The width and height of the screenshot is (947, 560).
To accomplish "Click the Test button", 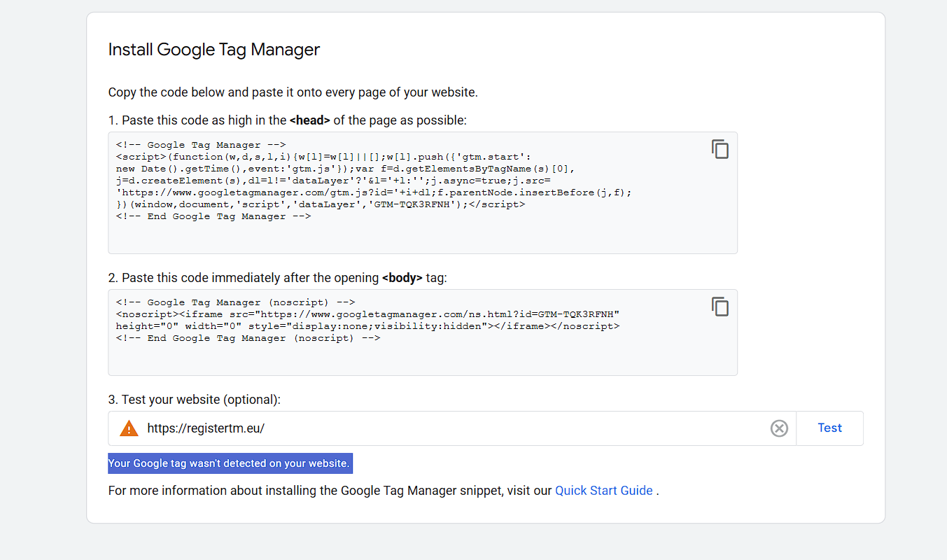I will coord(829,428).
